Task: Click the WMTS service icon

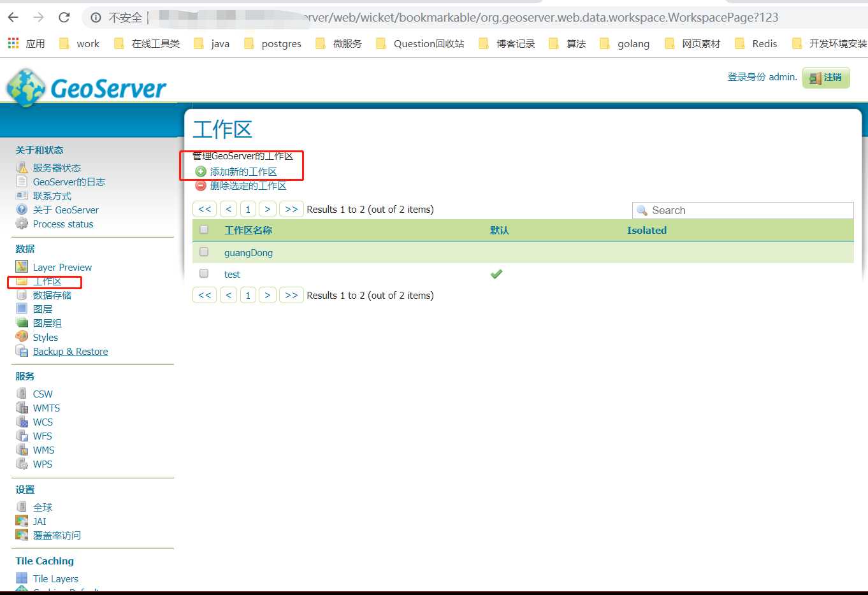Action: [x=22, y=408]
